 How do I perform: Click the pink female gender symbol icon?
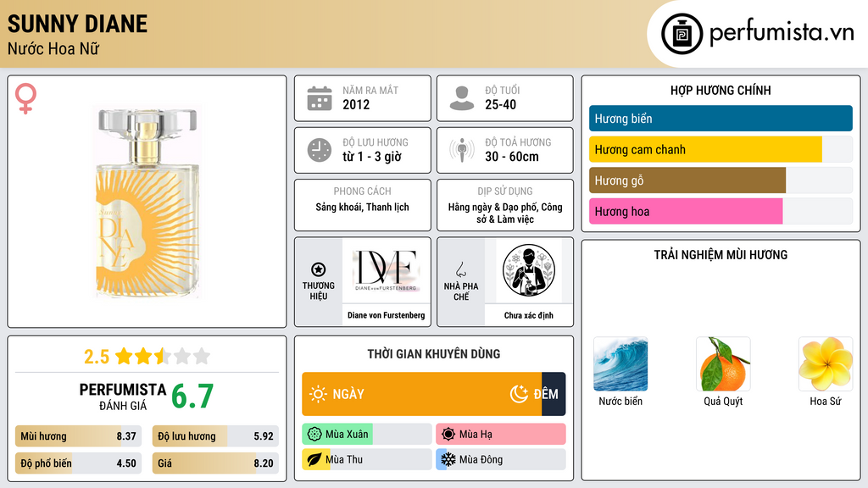tap(25, 98)
